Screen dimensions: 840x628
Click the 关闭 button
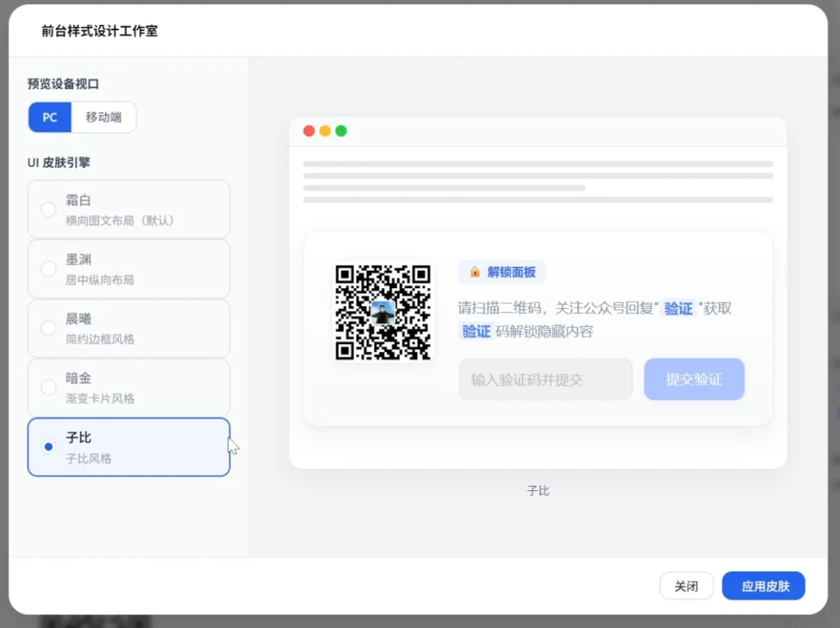[687, 585]
